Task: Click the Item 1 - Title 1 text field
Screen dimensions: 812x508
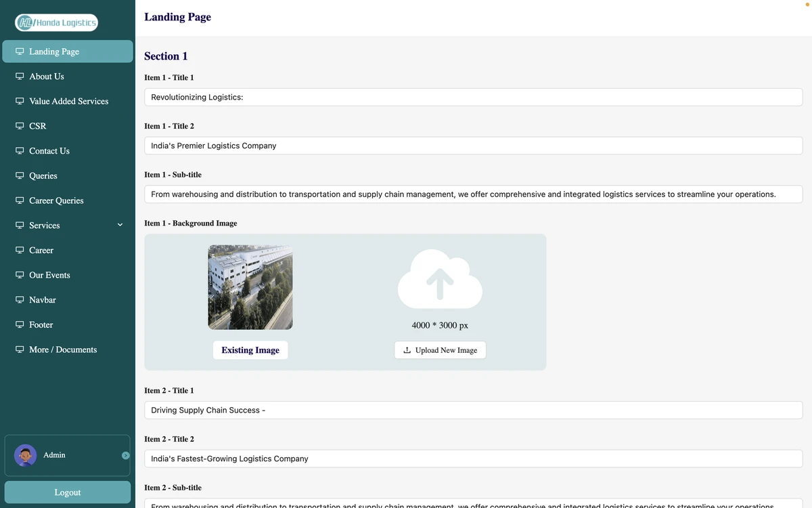Action: pyautogui.click(x=472, y=97)
